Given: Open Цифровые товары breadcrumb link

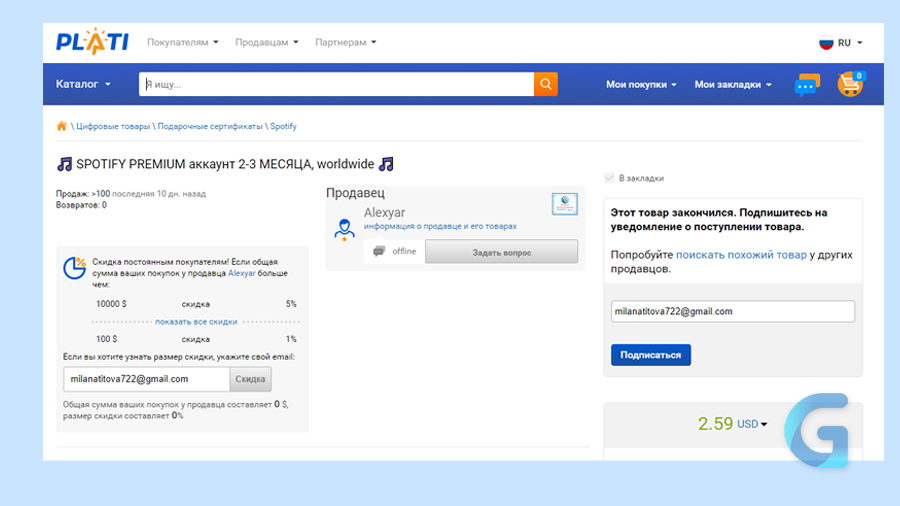Looking at the screenshot, I should click(113, 126).
